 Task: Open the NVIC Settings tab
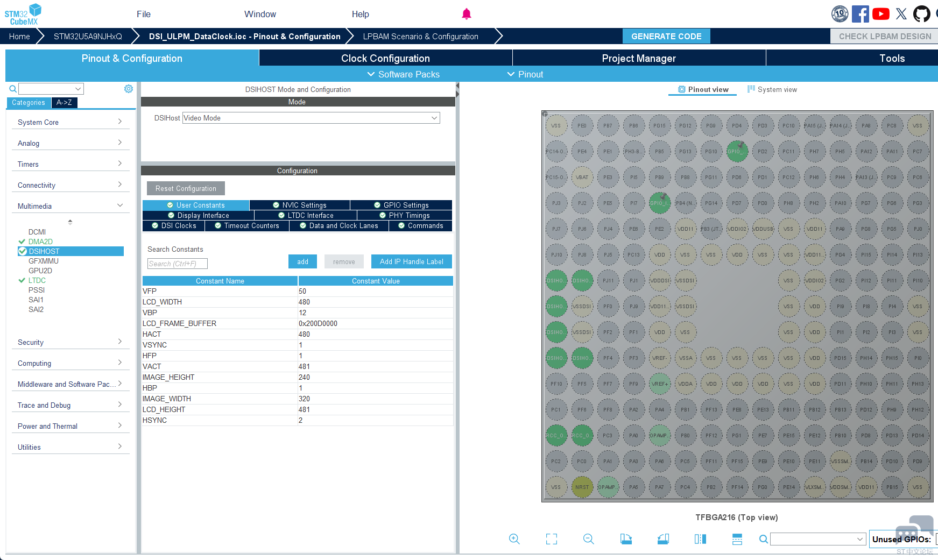coord(300,205)
